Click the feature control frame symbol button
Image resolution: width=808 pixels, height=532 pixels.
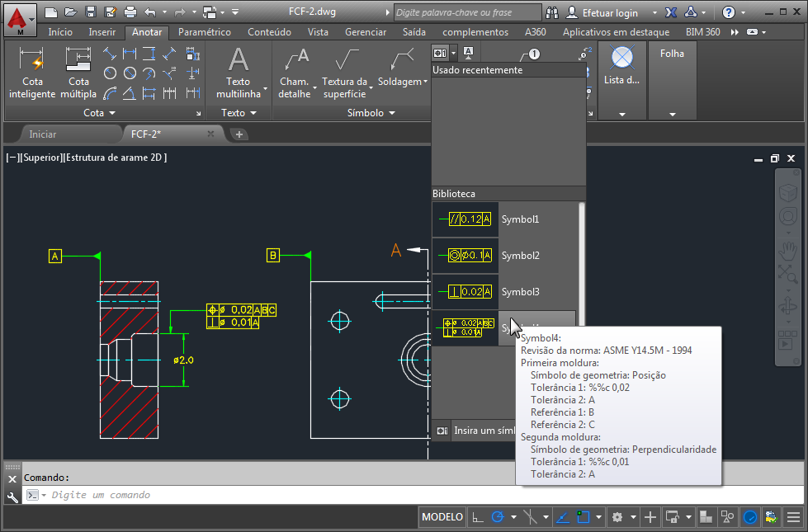[440, 53]
